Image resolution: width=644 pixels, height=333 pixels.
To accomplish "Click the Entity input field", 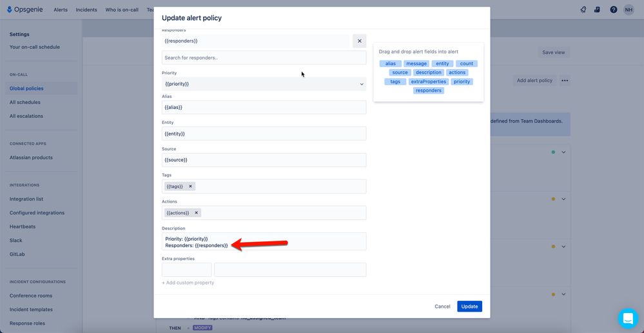I will point(264,134).
